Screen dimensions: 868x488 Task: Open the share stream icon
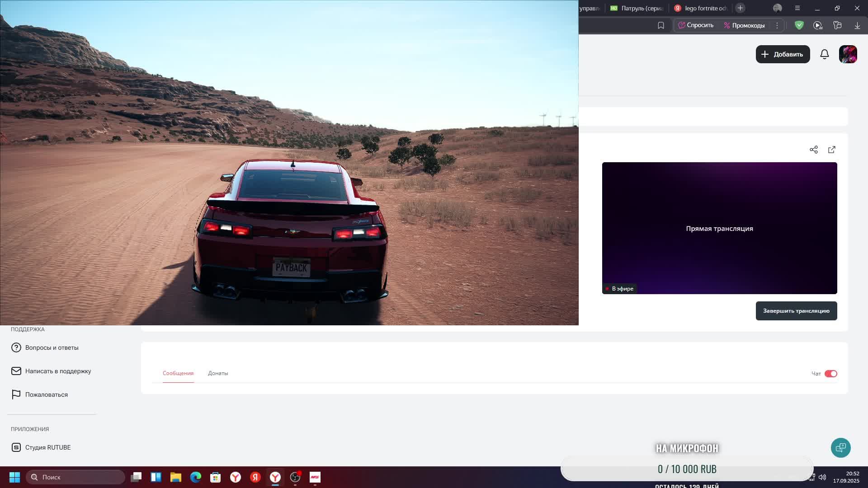pos(813,150)
